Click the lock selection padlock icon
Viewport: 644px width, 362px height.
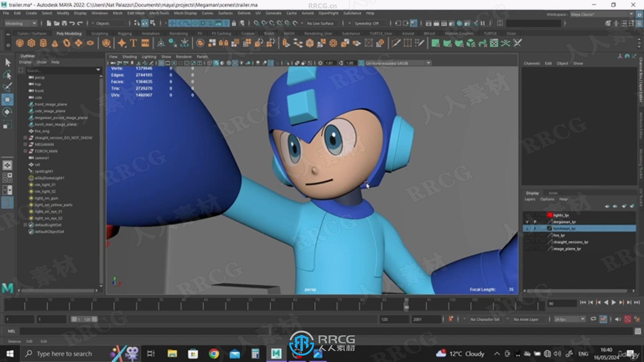234,23
